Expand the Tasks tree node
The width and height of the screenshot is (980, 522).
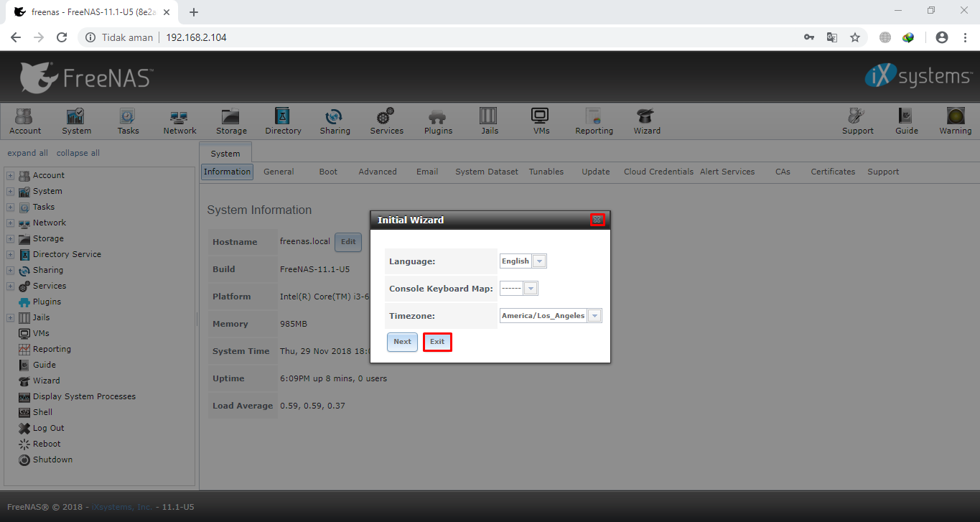point(10,207)
